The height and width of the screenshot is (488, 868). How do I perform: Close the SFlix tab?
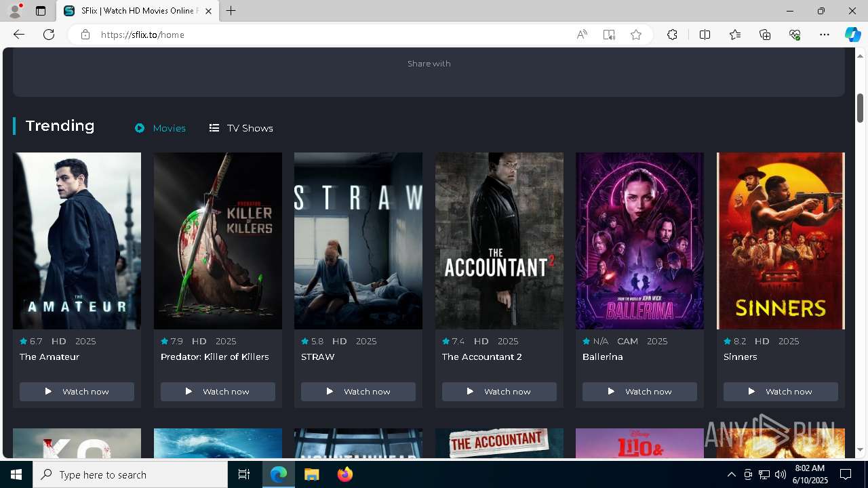[x=208, y=11]
